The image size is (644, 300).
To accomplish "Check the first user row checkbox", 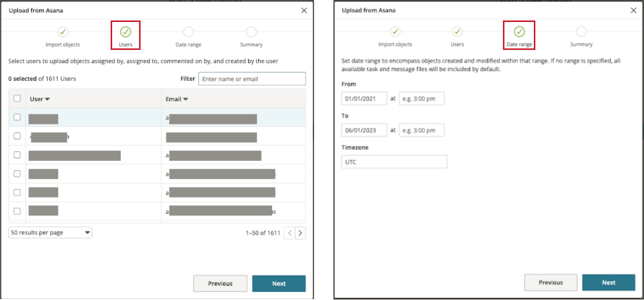I will coord(17,117).
